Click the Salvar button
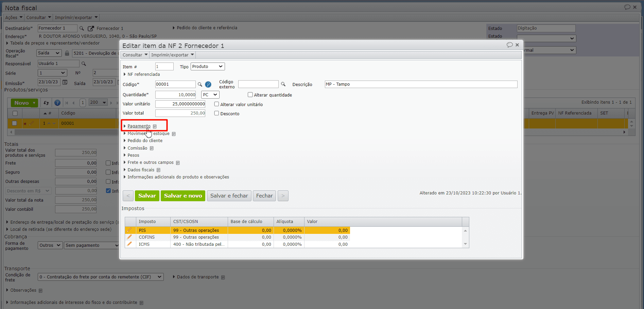This screenshot has width=644, height=309. point(147,196)
